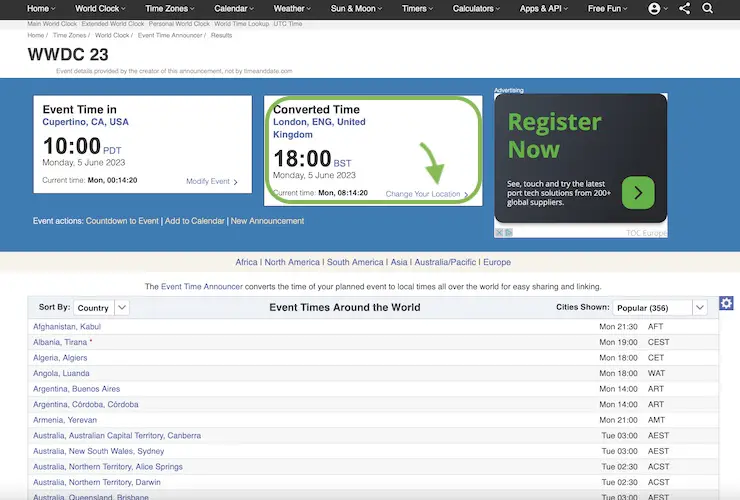Open the account profile icon menu
The image size is (740, 500).
click(x=657, y=9)
